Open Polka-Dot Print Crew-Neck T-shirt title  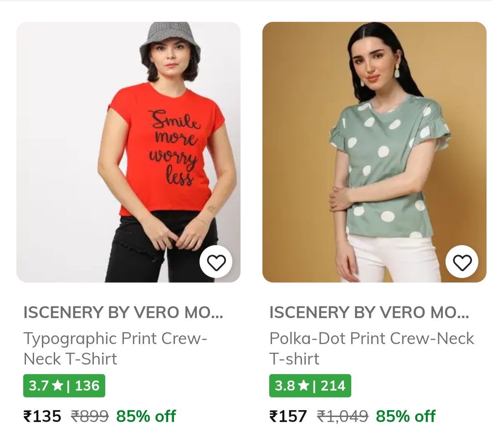tap(372, 349)
